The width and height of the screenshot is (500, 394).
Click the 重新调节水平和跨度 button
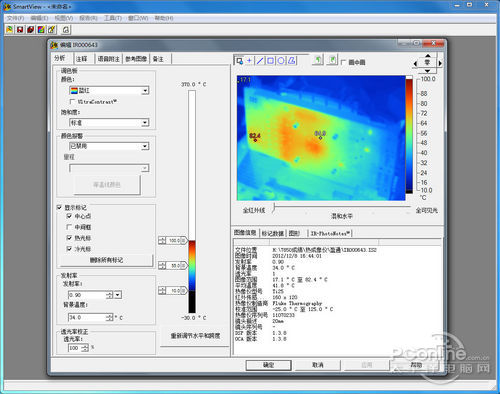coord(195,336)
